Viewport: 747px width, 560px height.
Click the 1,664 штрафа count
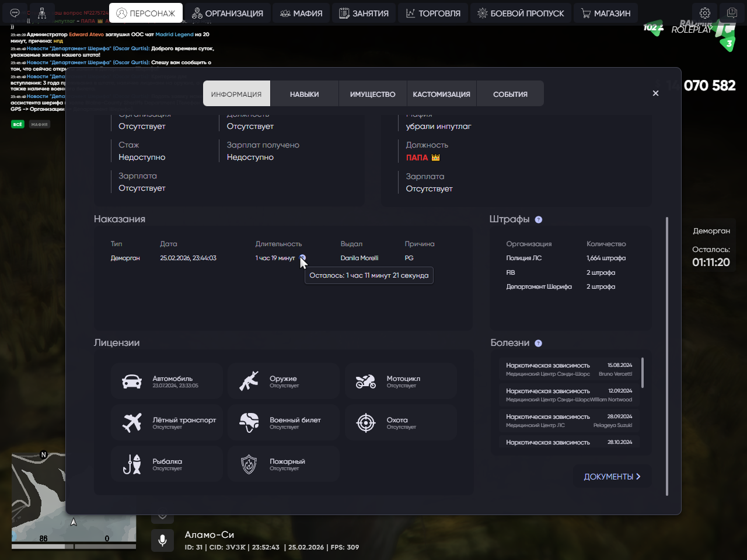pyautogui.click(x=606, y=258)
